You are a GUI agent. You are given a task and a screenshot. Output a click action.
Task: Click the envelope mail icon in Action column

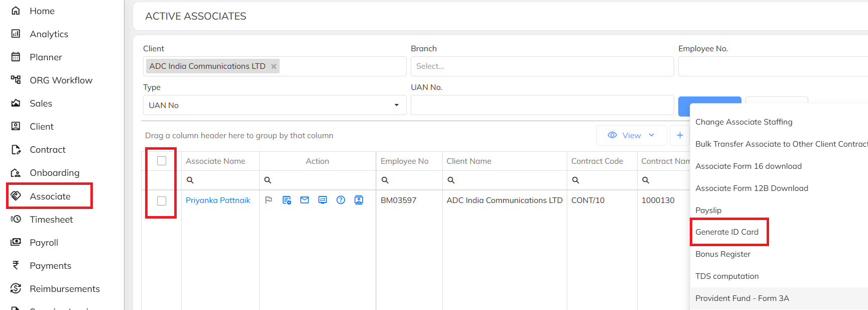[305, 200]
